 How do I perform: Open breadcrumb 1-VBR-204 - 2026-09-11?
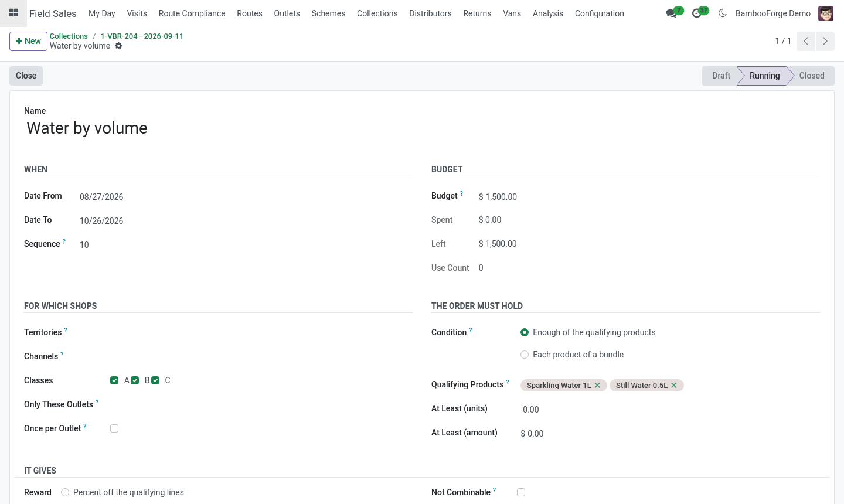pyautogui.click(x=142, y=36)
